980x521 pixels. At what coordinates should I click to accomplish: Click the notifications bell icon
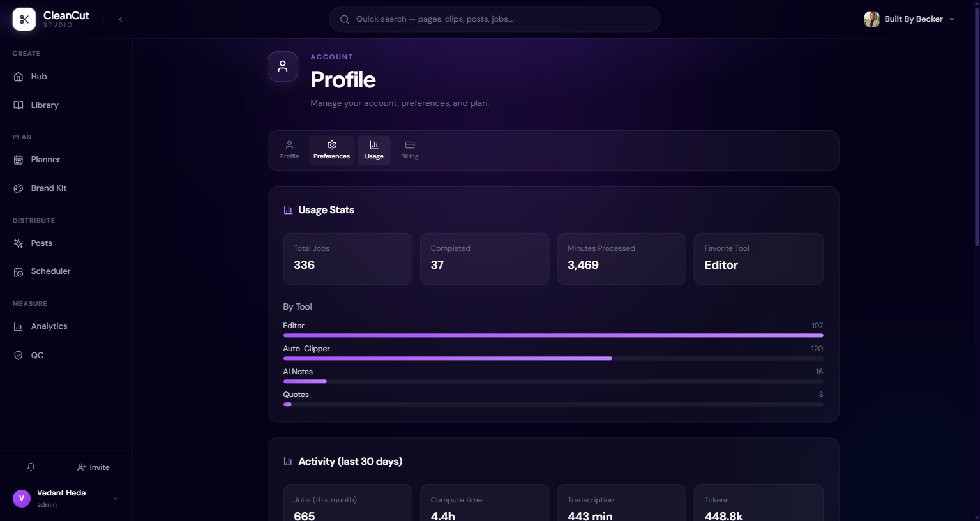(x=31, y=467)
